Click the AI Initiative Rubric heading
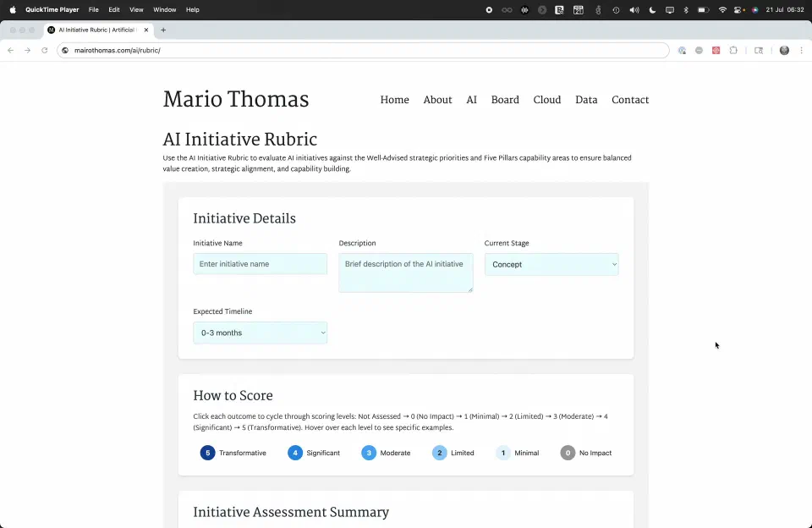812x528 pixels. pyautogui.click(x=239, y=140)
